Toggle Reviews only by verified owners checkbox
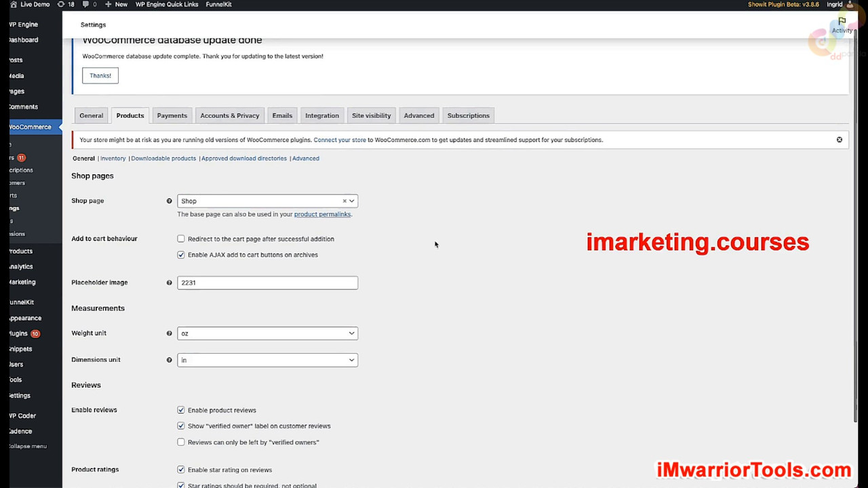Image resolution: width=868 pixels, height=488 pixels. [x=181, y=442]
